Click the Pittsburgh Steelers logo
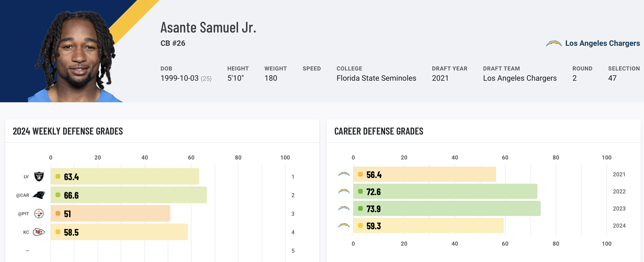This screenshot has width=644, height=262. (39, 214)
